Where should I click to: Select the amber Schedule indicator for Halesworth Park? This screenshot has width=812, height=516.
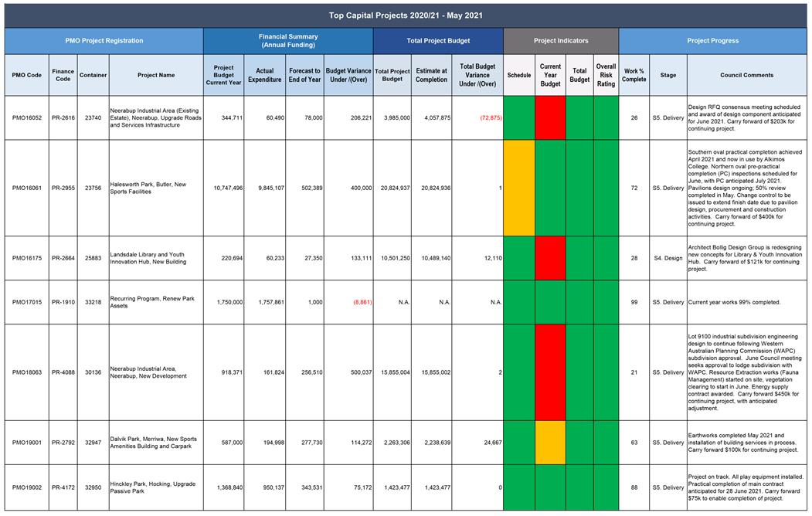pos(518,188)
